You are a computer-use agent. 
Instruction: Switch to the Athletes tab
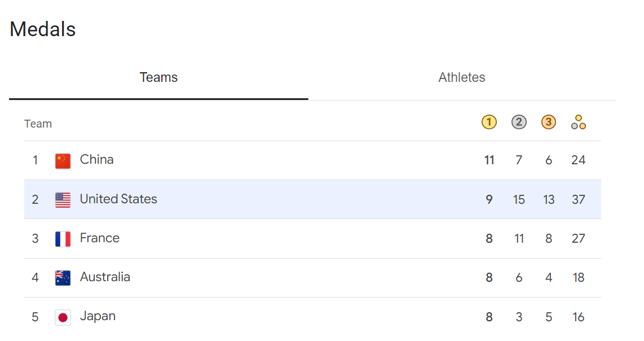[x=462, y=77]
